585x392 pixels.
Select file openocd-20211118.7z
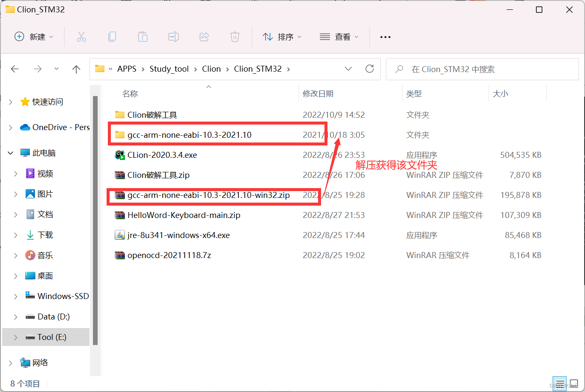(x=169, y=255)
